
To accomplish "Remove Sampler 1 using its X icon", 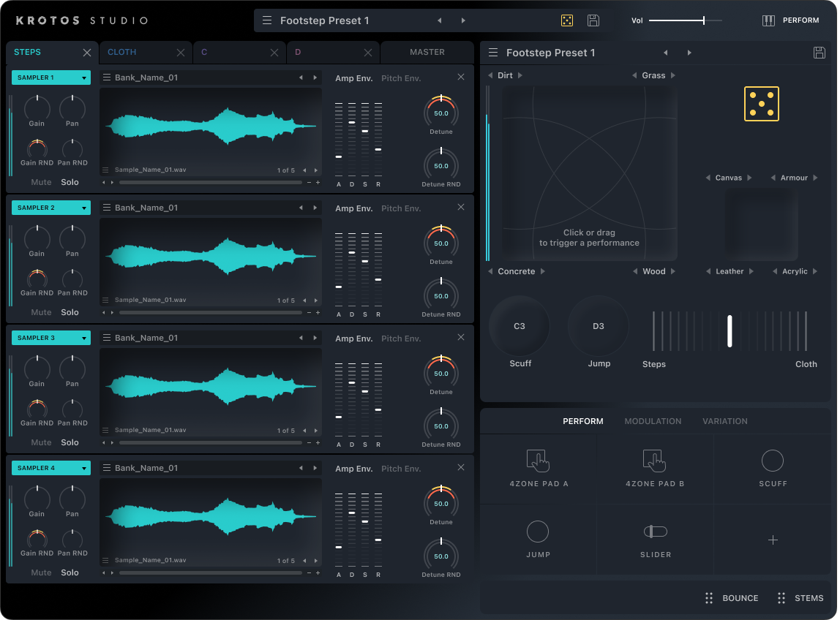I will 461,77.
